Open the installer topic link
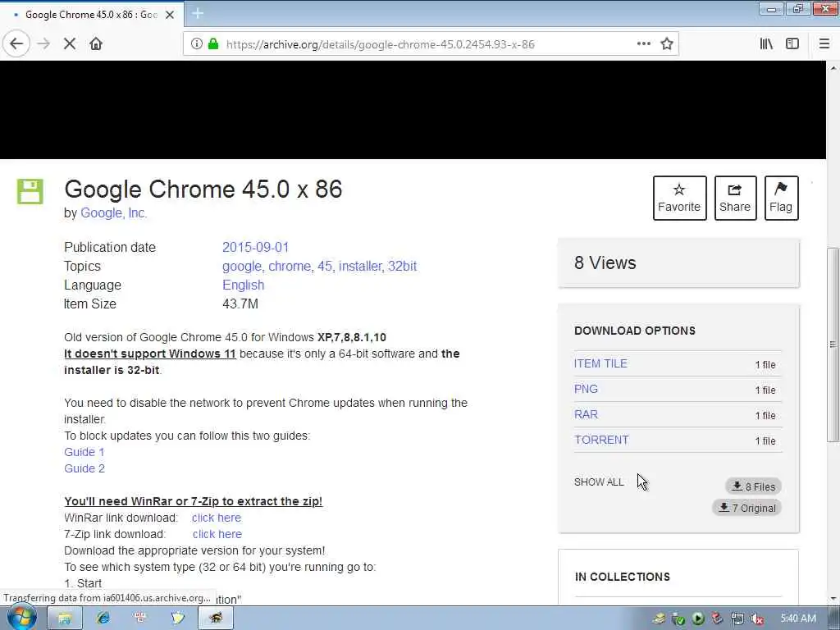The width and height of the screenshot is (840, 630). pos(361,267)
